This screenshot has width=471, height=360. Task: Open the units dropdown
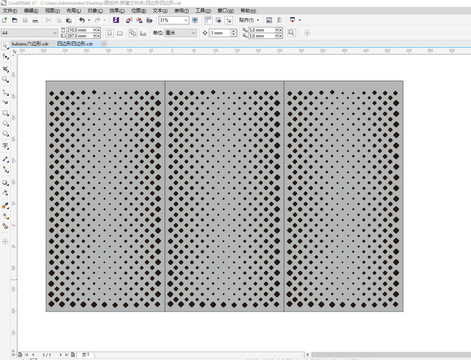click(x=193, y=33)
